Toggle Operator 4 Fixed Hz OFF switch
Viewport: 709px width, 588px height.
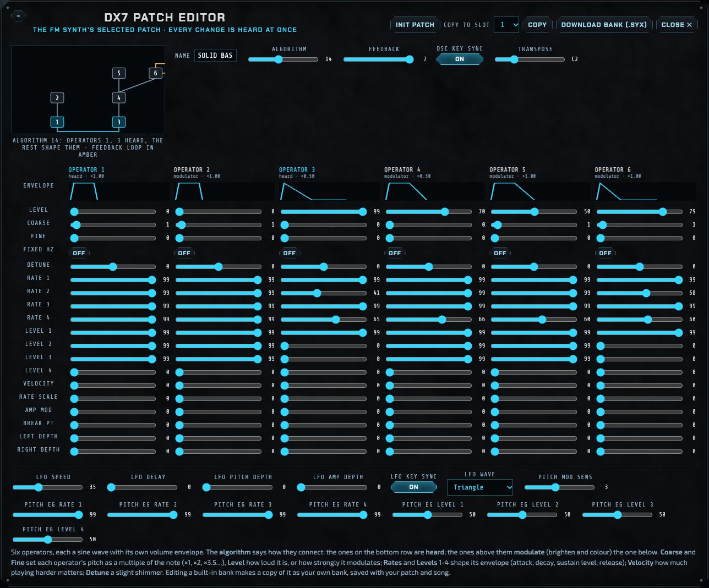pos(395,253)
